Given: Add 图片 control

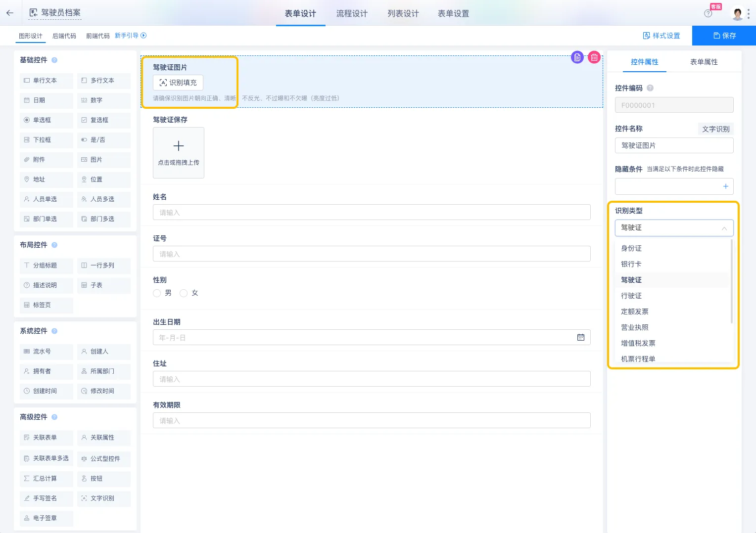Looking at the screenshot, I should (104, 160).
